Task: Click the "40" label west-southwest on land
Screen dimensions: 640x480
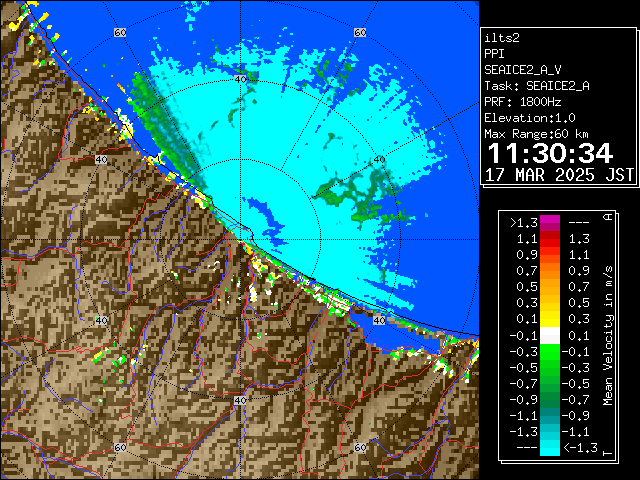Action: pyautogui.click(x=101, y=320)
